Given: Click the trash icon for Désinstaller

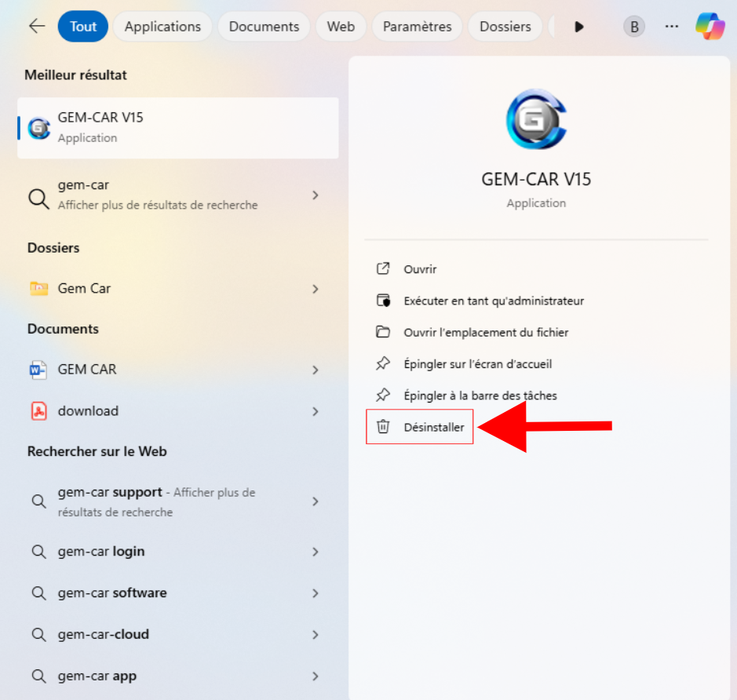Looking at the screenshot, I should [x=383, y=427].
